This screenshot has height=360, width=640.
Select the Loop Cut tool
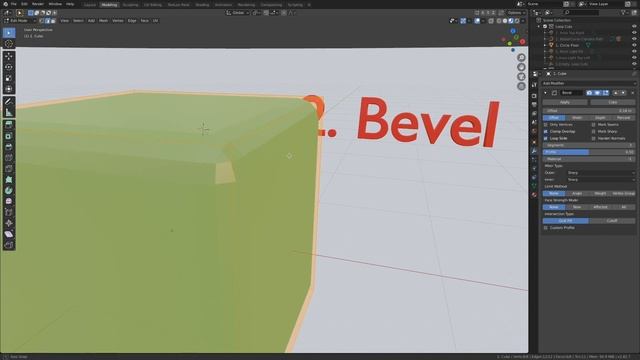(9, 158)
